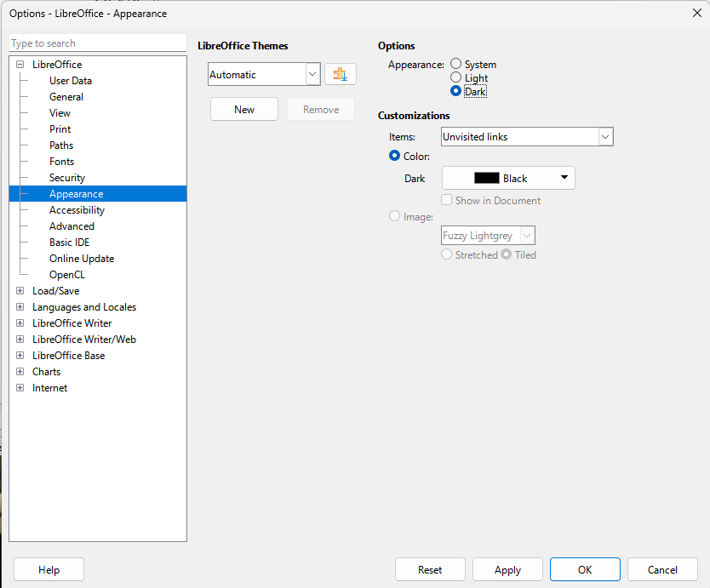The width and height of the screenshot is (710, 588).
Task: Select the Internet label in tree
Action: (x=50, y=388)
